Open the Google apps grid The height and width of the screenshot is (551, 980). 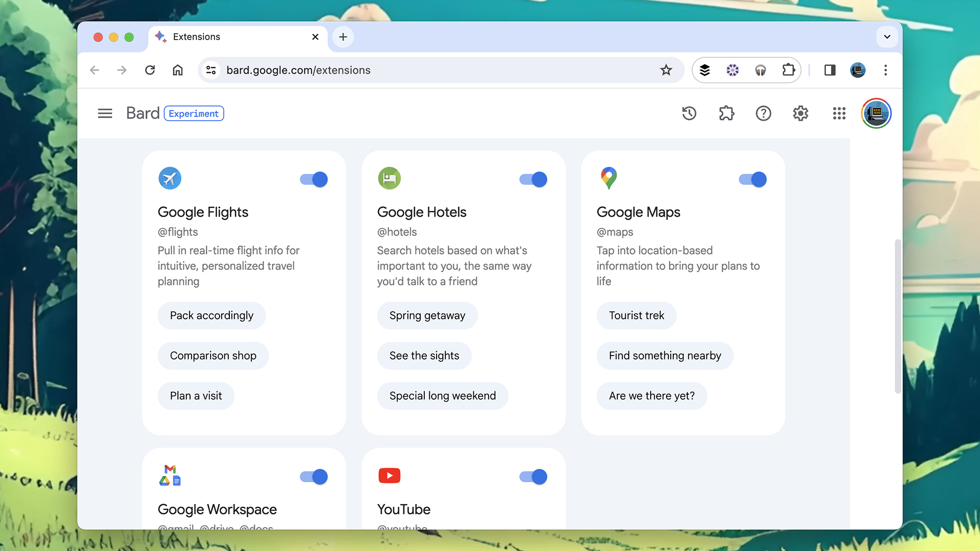(x=839, y=114)
